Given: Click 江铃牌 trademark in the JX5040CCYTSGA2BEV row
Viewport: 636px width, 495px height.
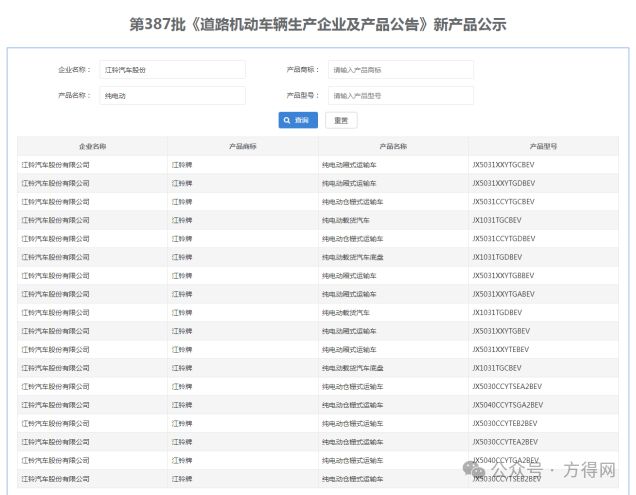Looking at the screenshot, I should [182, 405].
